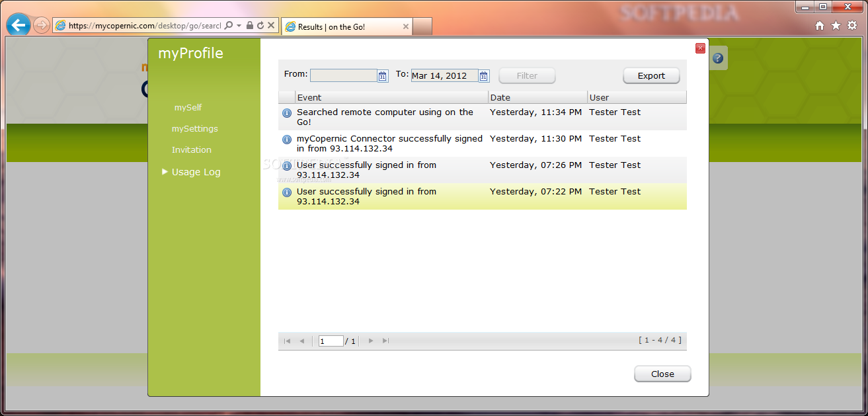Click info icon of 'Searched remote computer' row
Screen dimensions: 868x416
point(287,113)
